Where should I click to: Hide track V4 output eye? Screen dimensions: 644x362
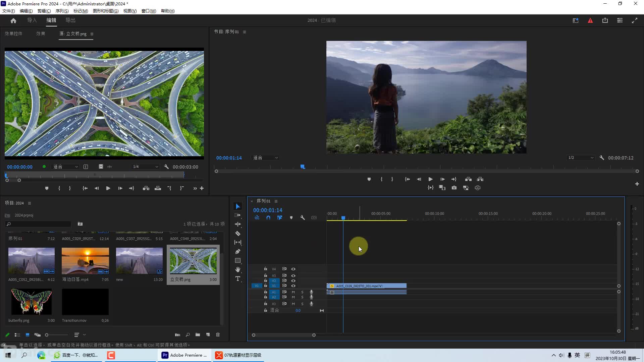(293, 269)
